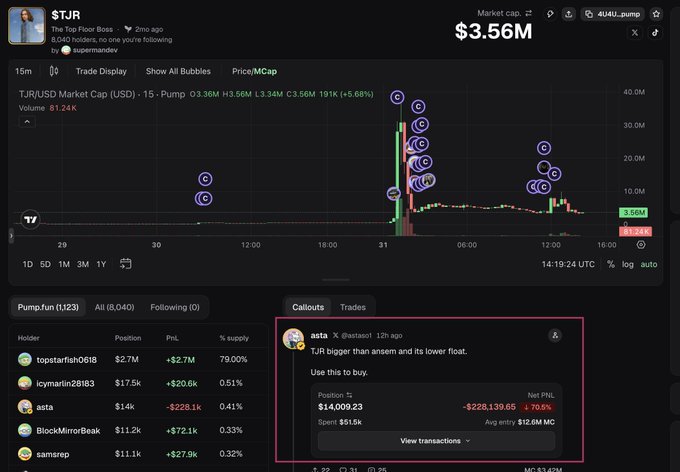Click topstarfish0618's avatar icon
Screen dimensions: 680x472
point(25,359)
